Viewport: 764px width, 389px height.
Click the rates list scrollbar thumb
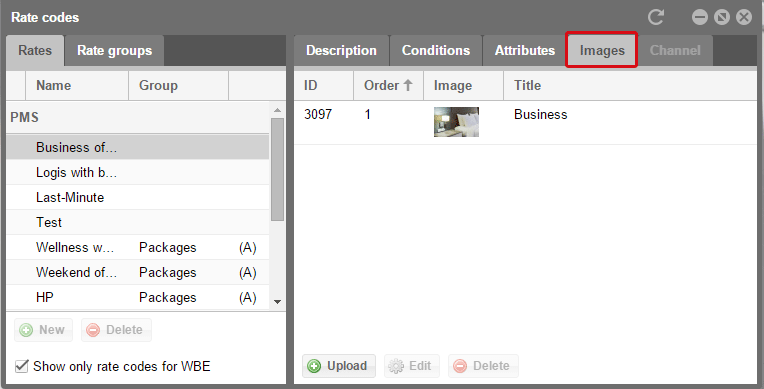(x=277, y=169)
